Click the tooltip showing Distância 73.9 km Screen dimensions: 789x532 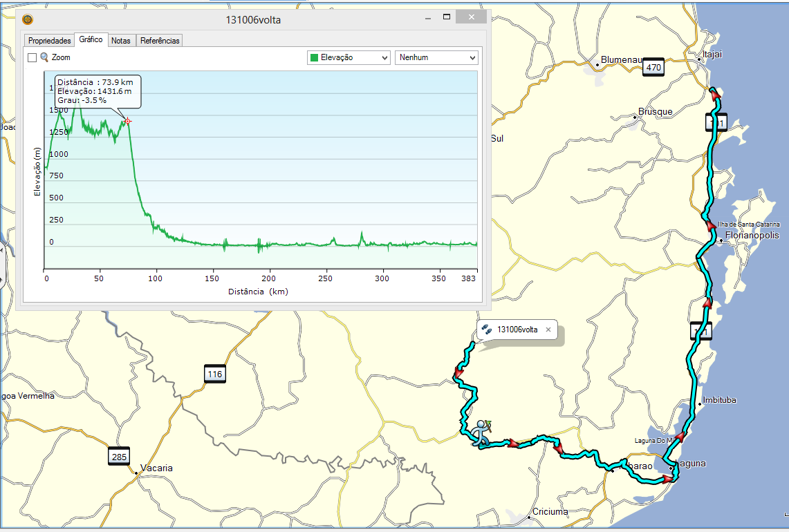[x=97, y=91]
